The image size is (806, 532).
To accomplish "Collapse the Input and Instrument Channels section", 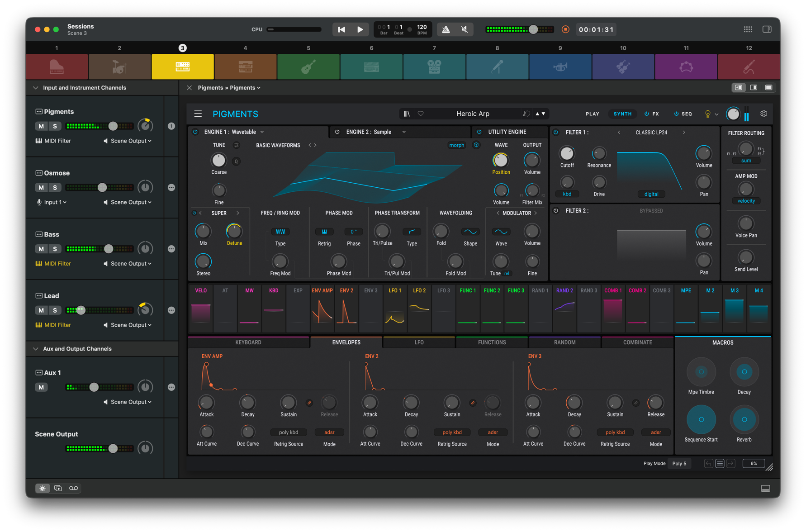I will [36, 88].
